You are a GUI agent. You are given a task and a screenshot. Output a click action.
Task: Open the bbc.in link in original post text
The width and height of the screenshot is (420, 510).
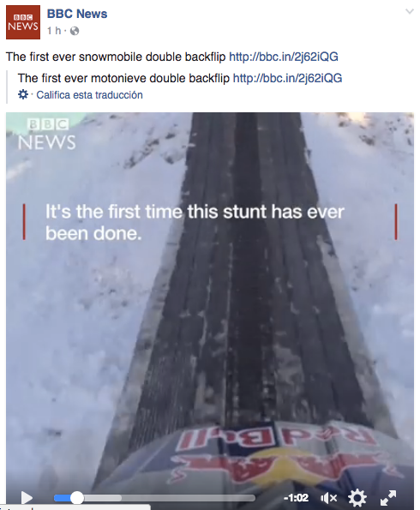[284, 57]
